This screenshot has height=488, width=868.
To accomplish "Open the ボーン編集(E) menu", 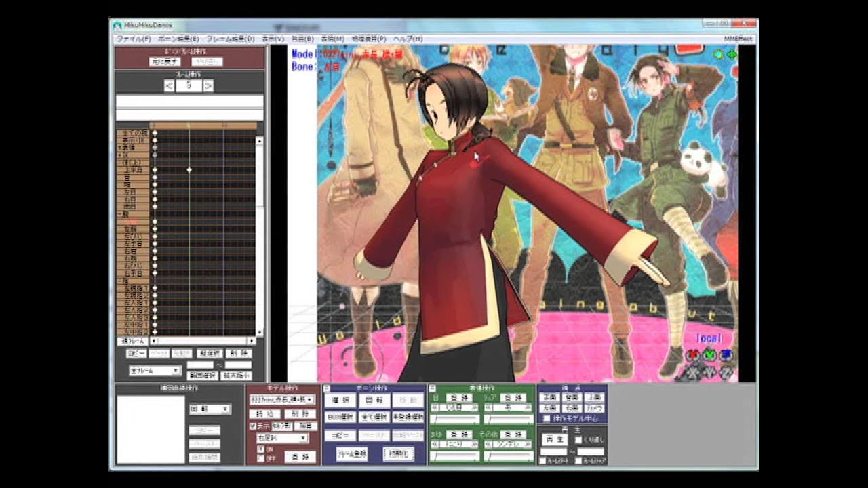I will pyautogui.click(x=178, y=39).
